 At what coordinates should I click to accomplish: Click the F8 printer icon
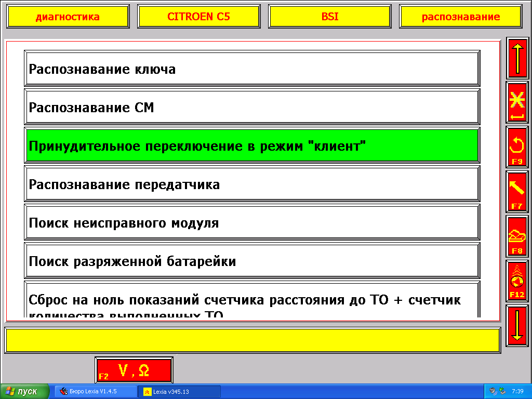517,236
